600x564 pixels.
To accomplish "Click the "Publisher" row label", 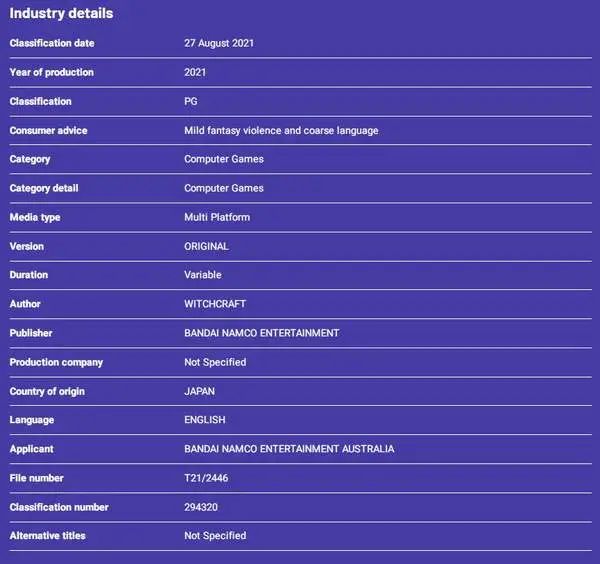I will click(31, 333).
